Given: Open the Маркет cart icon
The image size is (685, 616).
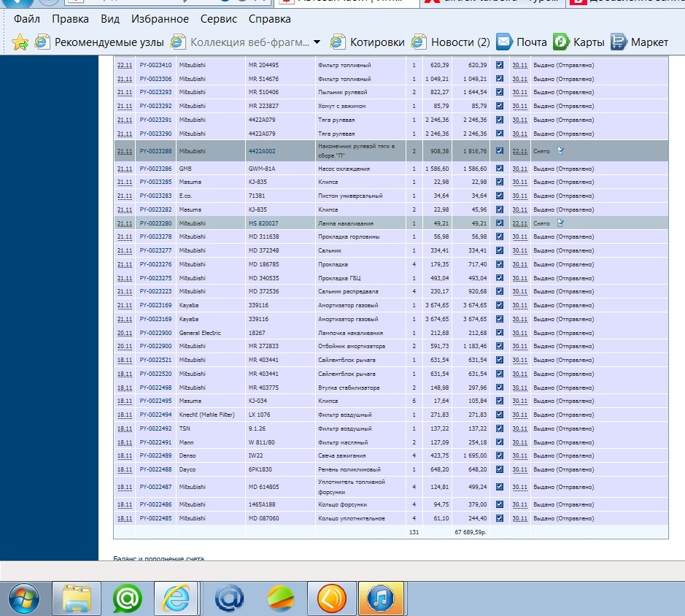Looking at the screenshot, I should (x=619, y=42).
